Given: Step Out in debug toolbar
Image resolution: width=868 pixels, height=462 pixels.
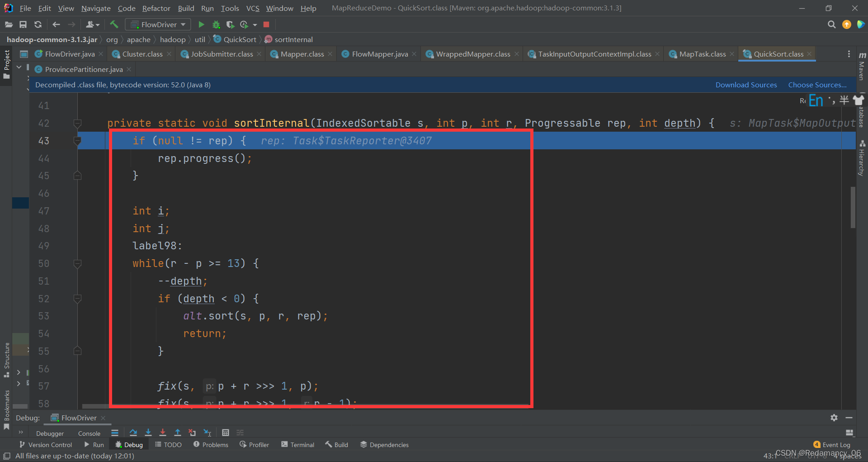Looking at the screenshot, I should coord(178,433).
